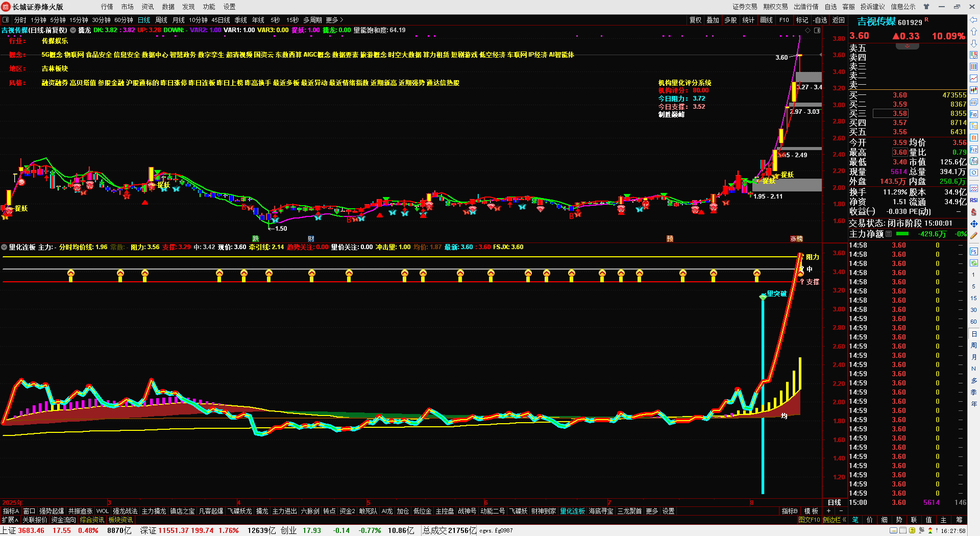
Task: Toggle the 复权 adjustment option
Action: coord(695,20)
